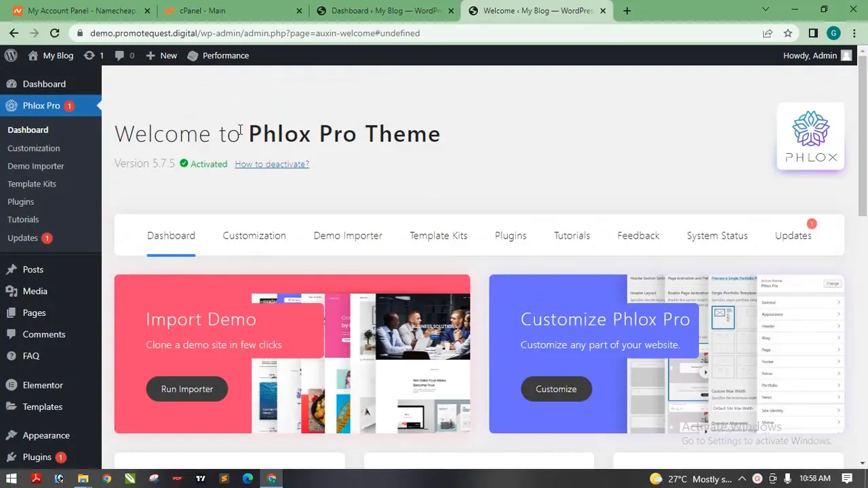Viewport: 868px width, 488px height.
Task: Switch to Dashboard My Blog WordPress tab
Action: pos(384,11)
